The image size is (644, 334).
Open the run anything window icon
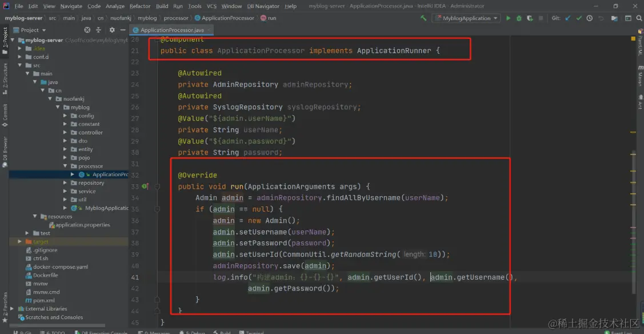(x=628, y=18)
